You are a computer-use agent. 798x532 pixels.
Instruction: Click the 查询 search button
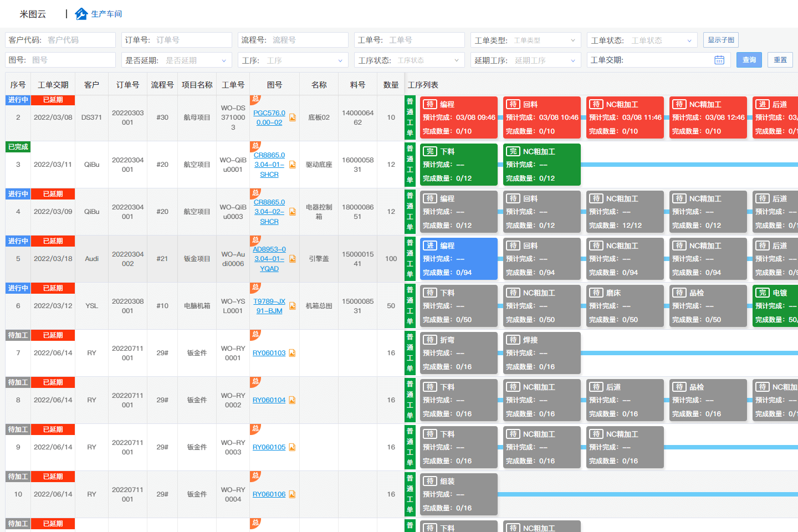click(x=749, y=60)
